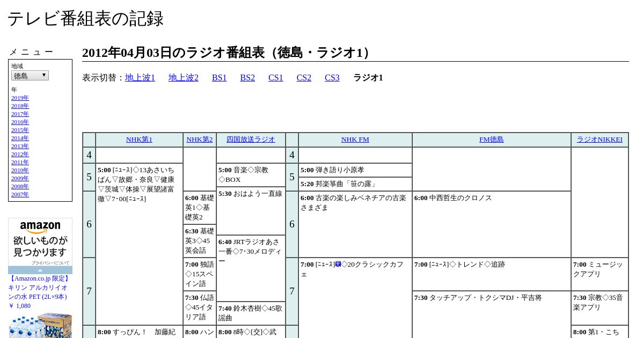Click the Amazon banner ad image
The width and height of the screenshot is (644, 338).
click(40, 242)
